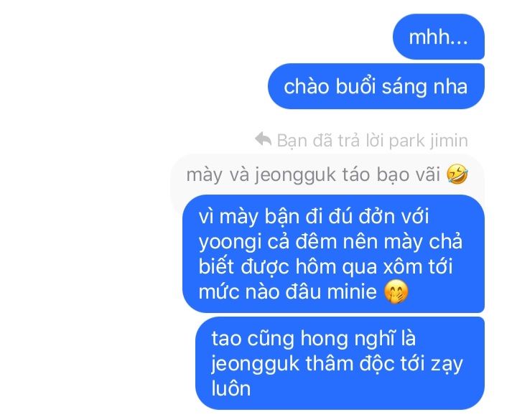Click the word "luôn" in the last bubble
This screenshot has width=517, height=420.
[230, 388]
